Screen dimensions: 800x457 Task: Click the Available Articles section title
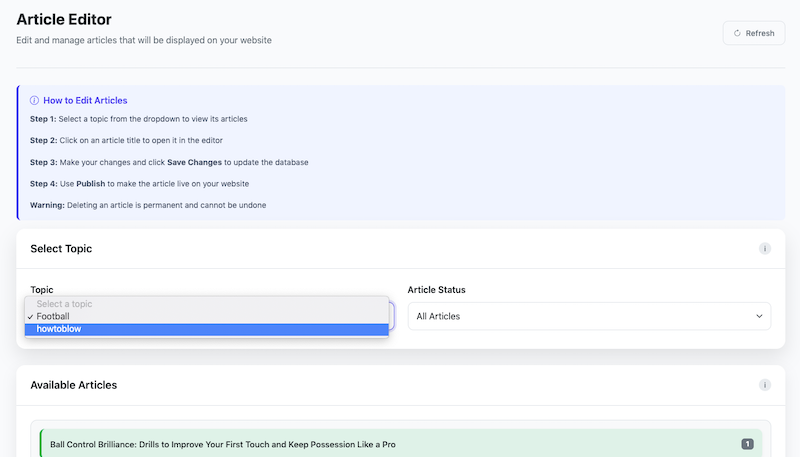(73, 385)
